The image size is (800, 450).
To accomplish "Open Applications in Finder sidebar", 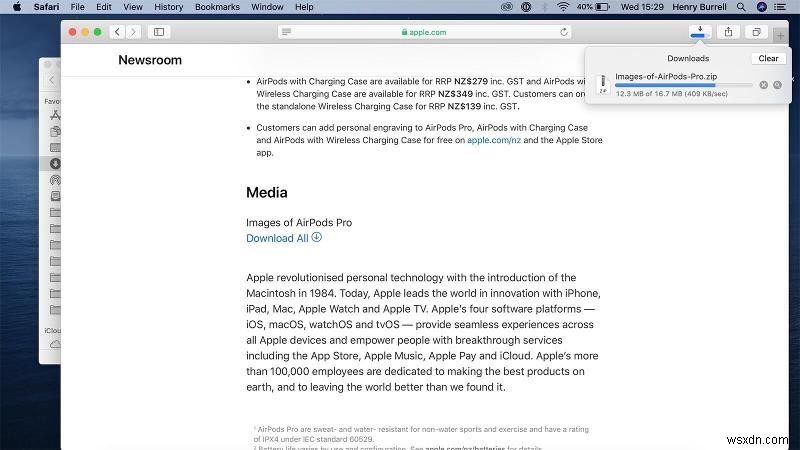I will (x=55, y=115).
